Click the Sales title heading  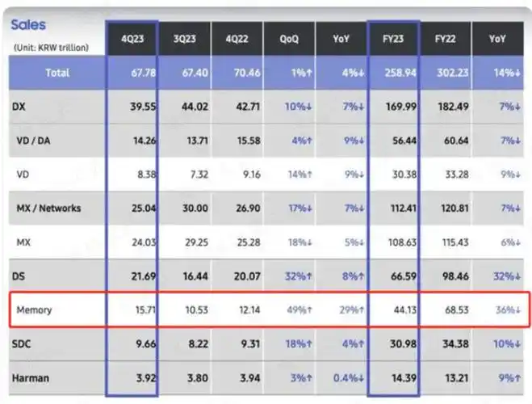pos(28,25)
